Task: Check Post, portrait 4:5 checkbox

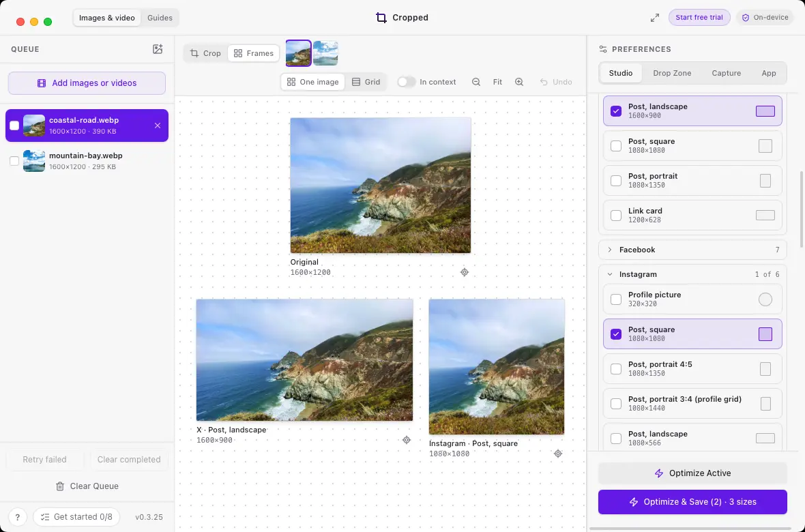Action: tap(615, 369)
